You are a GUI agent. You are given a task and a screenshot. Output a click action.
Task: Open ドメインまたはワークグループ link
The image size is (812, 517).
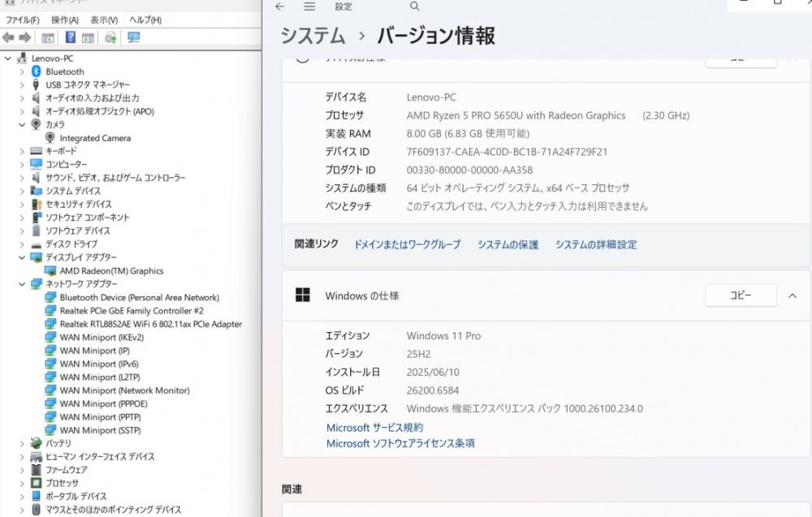pos(407,244)
